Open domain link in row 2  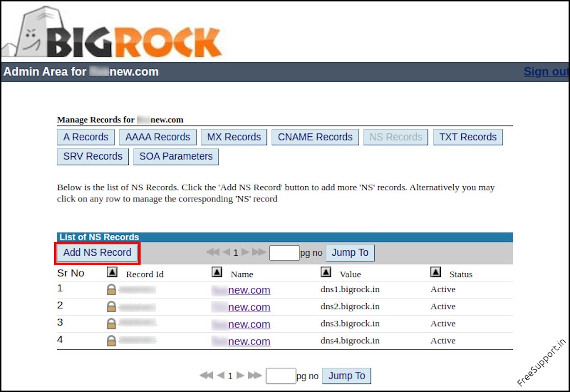[x=241, y=307]
